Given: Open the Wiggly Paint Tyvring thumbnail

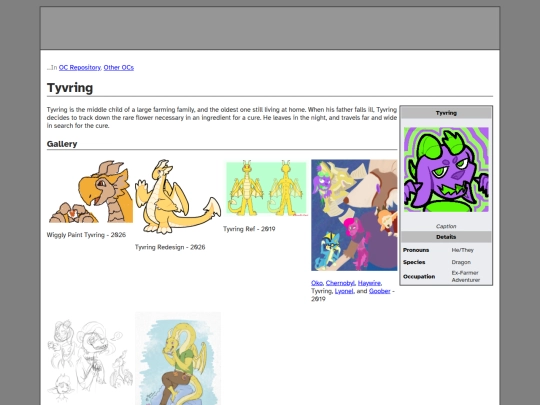Looking at the screenshot, I should (90, 191).
